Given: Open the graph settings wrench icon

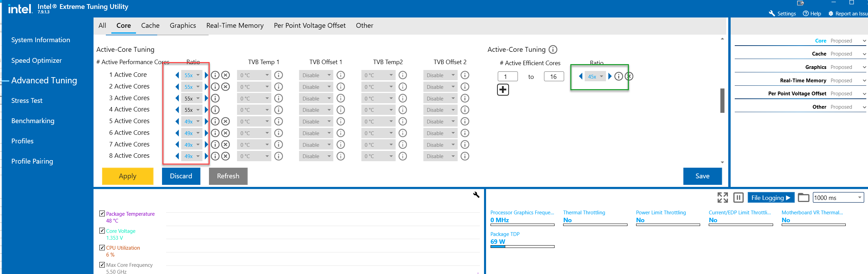Looking at the screenshot, I should pos(476,195).
